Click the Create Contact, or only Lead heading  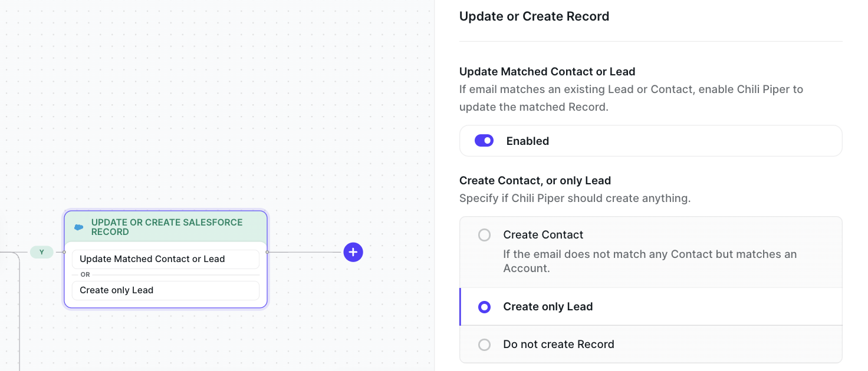point(535,180)
